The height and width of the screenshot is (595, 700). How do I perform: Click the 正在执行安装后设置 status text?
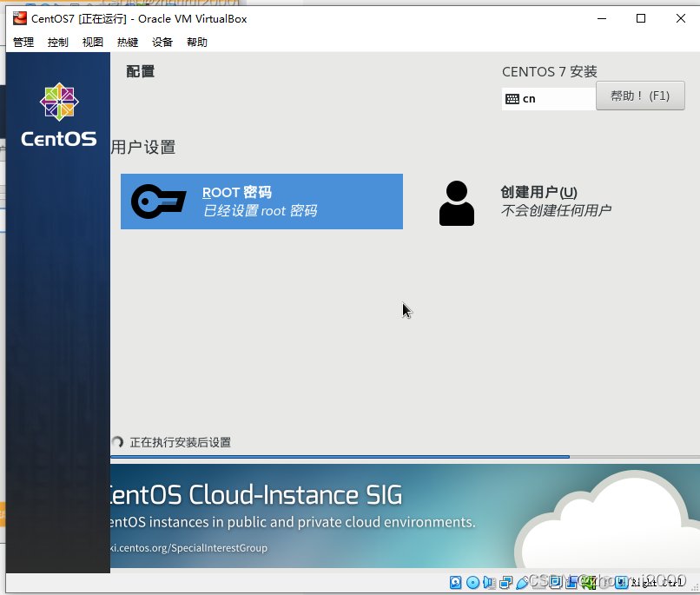[x=181, y=442]
